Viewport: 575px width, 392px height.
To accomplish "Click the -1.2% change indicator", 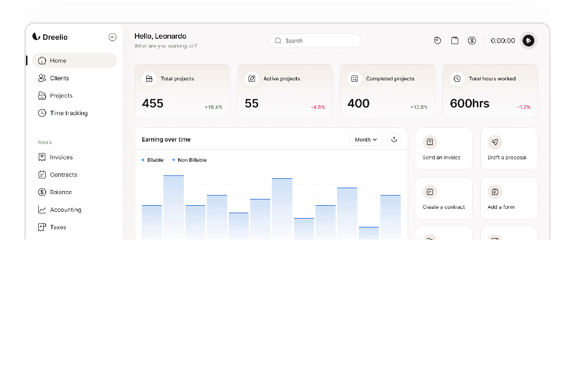I will click(x=523, y=107).
